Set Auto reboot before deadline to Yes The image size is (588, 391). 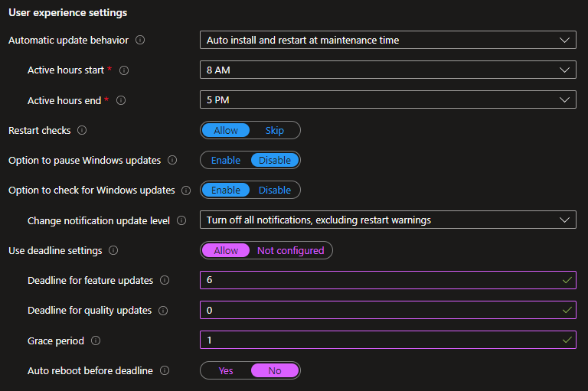(226, 370)
